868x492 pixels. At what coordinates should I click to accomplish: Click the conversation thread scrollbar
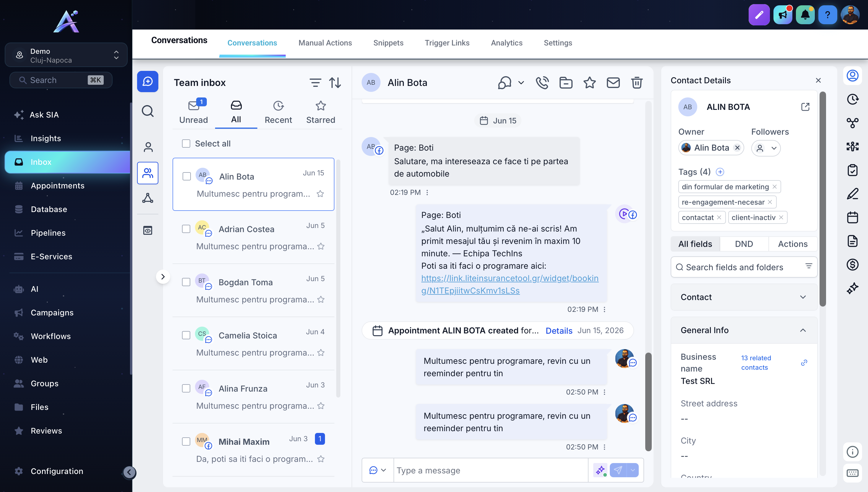coord(648,401)
